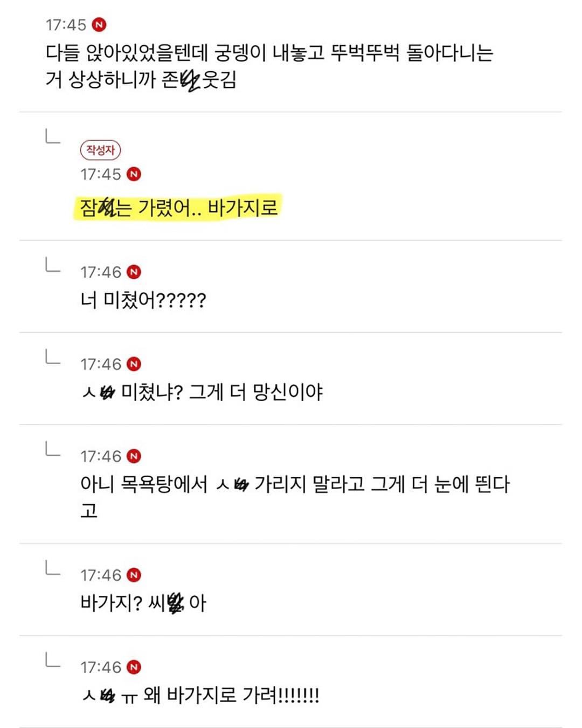Click the reply arrow beside the 목욕탕에서 reply
Screen dimensions: 582x728
[x=53, y=449]
